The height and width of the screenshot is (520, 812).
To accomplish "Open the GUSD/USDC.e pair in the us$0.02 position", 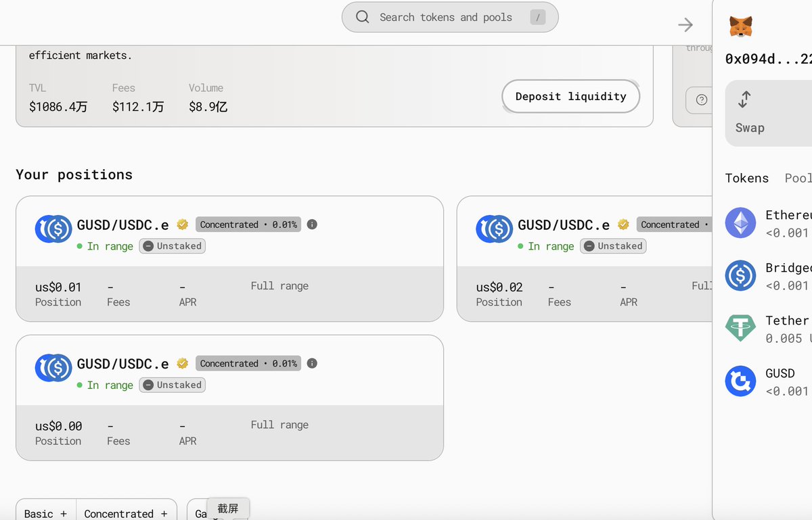I will tap(564, 225).
